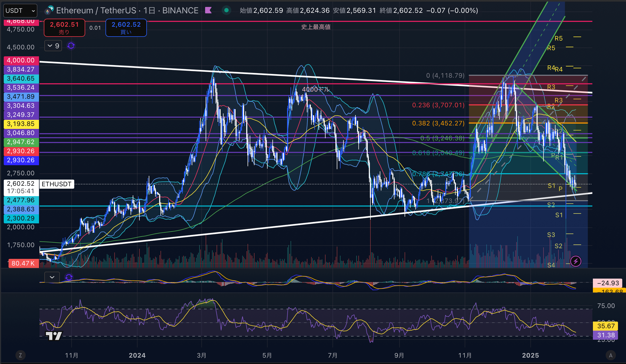Click the purple refresh icon in MACD pane
The height and width of the screenshot is (364, 626).
point(69,277)
